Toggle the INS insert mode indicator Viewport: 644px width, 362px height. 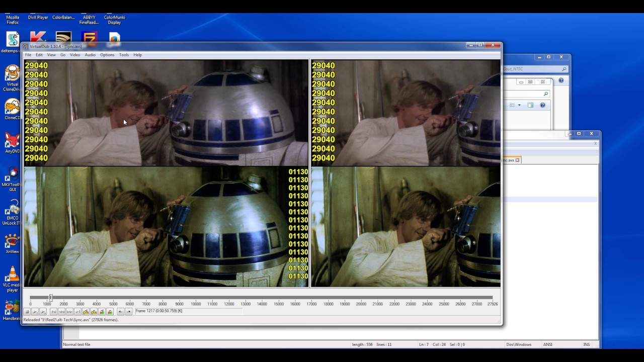pyautogui.click(x=586, y=344)
